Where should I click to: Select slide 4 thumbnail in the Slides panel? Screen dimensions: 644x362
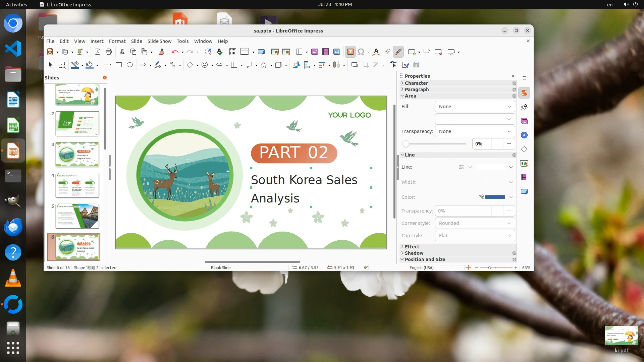[x=77, y=185]
